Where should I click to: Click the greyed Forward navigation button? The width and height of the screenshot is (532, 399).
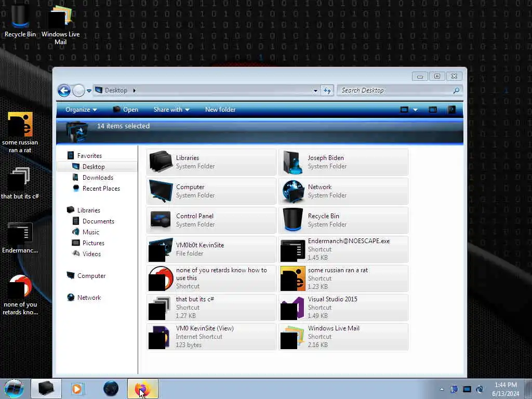pyautogui.click(x=79, y=90)
